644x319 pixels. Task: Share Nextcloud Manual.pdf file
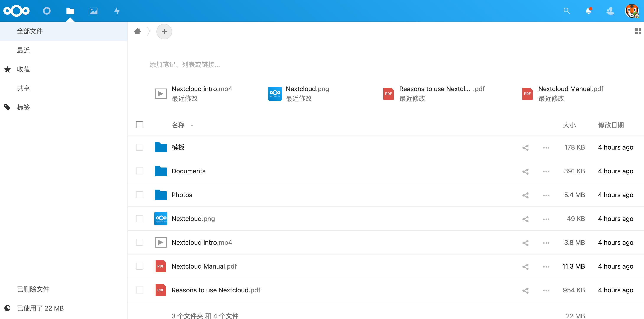[525, 267]
